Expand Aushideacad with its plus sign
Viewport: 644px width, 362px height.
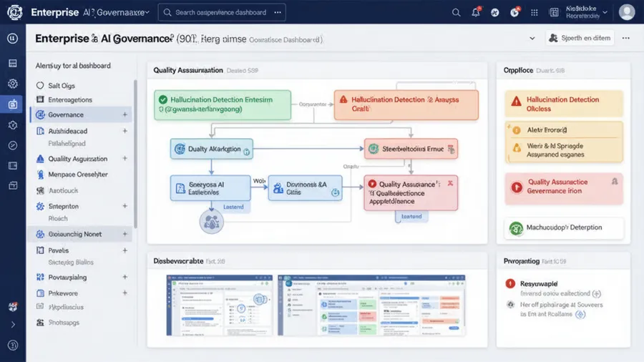point(125,131)
